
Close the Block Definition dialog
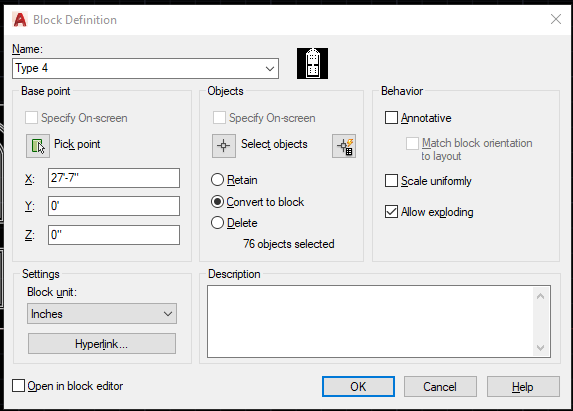[556, 19]
